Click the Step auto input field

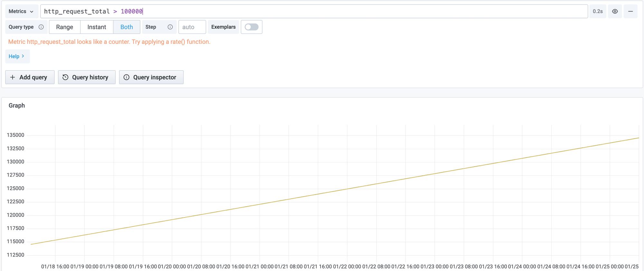click(x=192, y=27)
